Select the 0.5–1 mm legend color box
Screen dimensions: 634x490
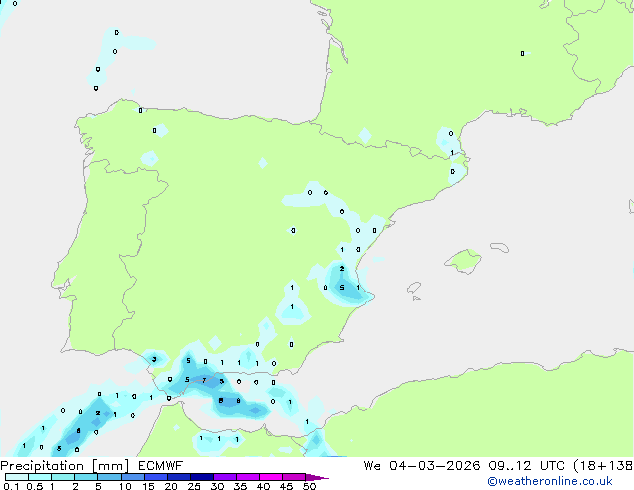[x=40, y=477]
